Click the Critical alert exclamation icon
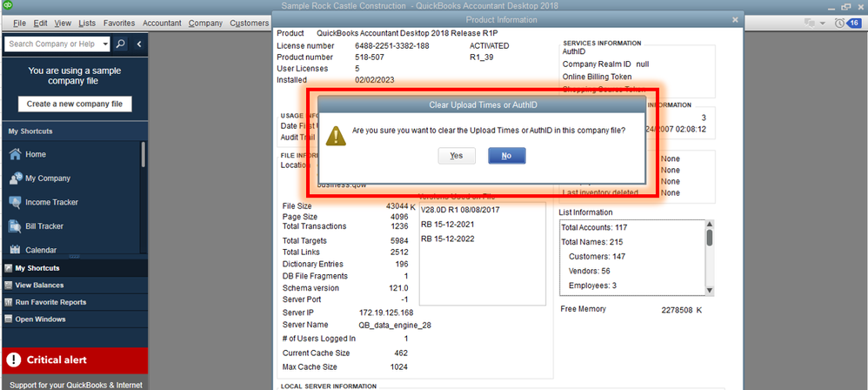This screenshot has height=390, width=868. (15, 360)
